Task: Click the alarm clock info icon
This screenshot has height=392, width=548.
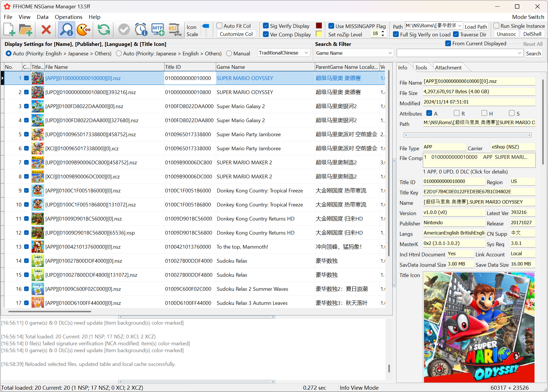Action: pyautogui.click(x=141, y=30)
